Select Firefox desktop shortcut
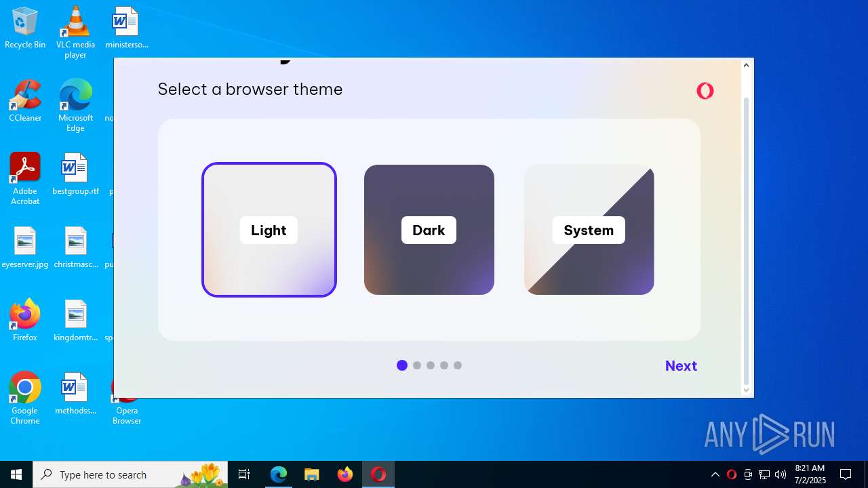Screen dimensions: 868x488 point(25,321)
